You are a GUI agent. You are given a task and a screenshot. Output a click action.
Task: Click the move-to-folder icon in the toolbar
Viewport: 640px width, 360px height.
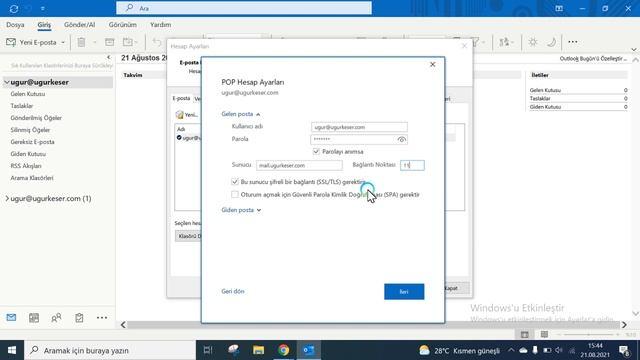(x=128, y=42)
